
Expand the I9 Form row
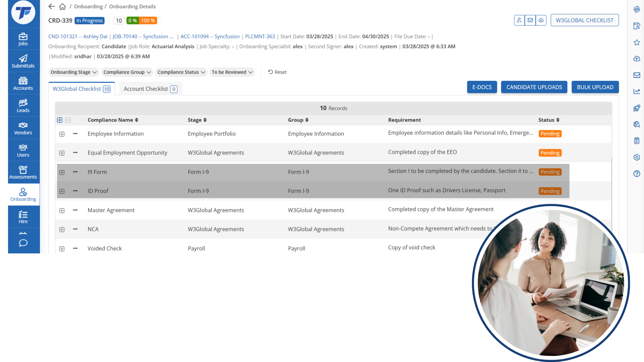click(x=62, y=172)
